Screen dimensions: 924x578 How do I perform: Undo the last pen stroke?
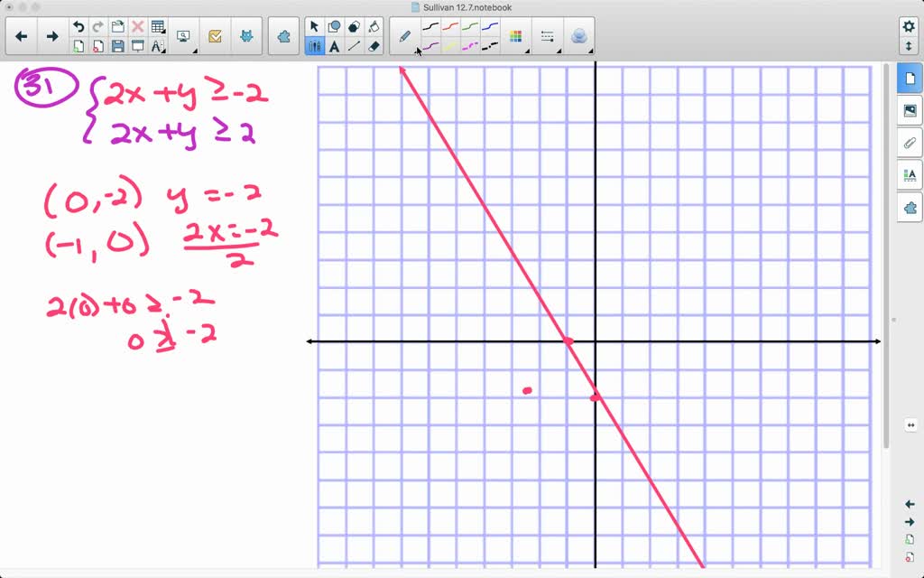[x=80, y=25]
